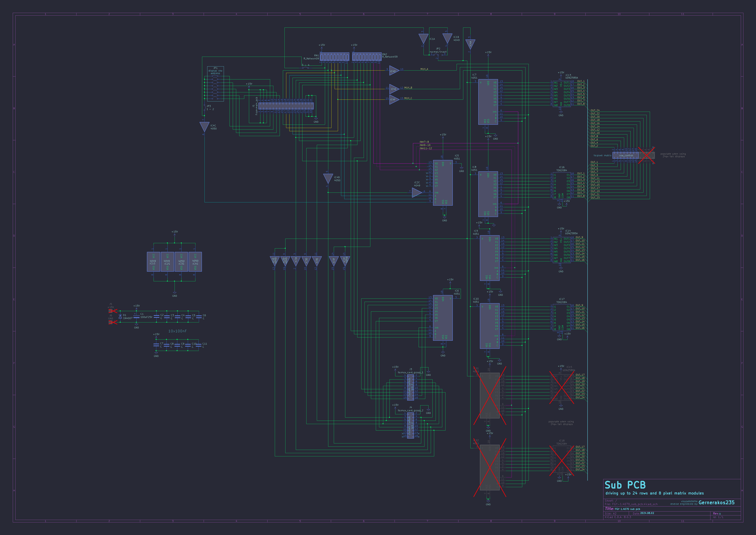The width and height of the screenshot is (756, 535).
Task: Click the IC14 UDN2580A driver symbol
Action: coord(561,250)
